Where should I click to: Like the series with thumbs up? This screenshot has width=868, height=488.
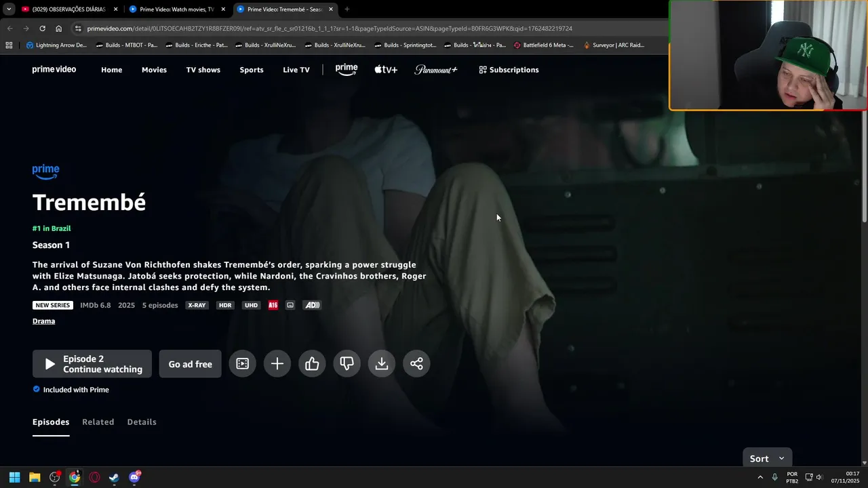312,364
